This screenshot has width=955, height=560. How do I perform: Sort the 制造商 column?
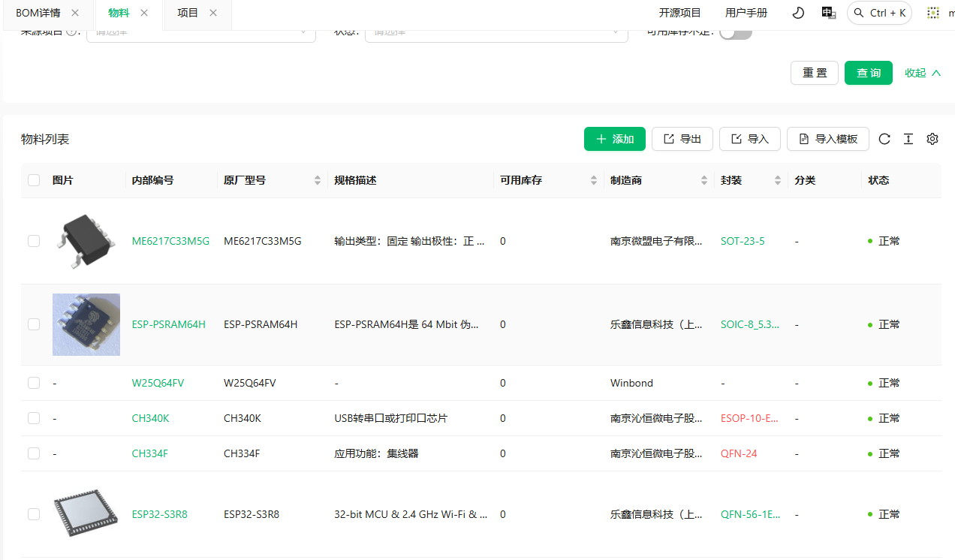704,180
